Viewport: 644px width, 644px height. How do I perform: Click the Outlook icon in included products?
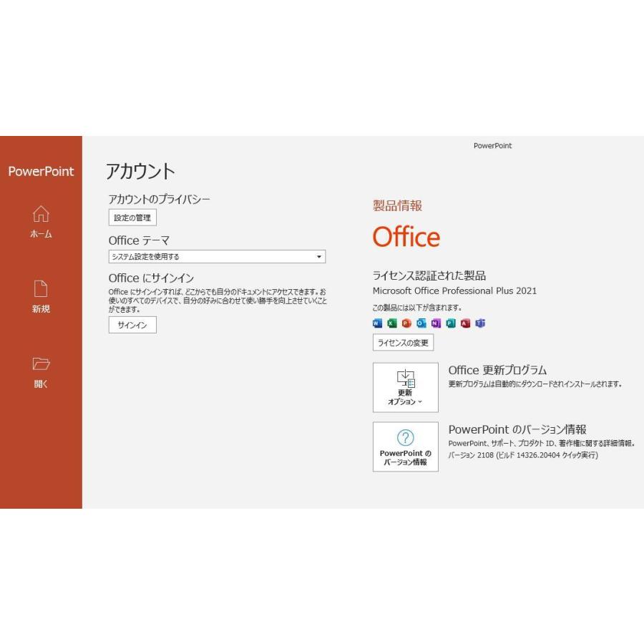tap(421, 323)
